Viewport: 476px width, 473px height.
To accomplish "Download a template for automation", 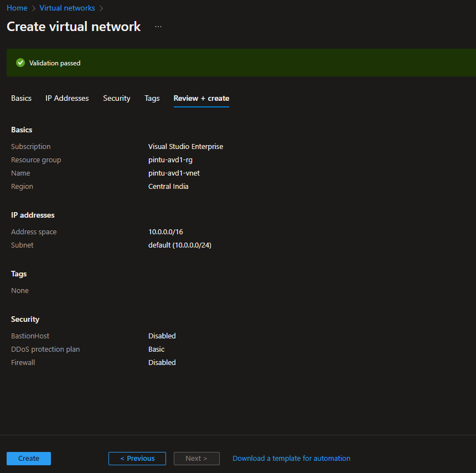I will (291, 458).
